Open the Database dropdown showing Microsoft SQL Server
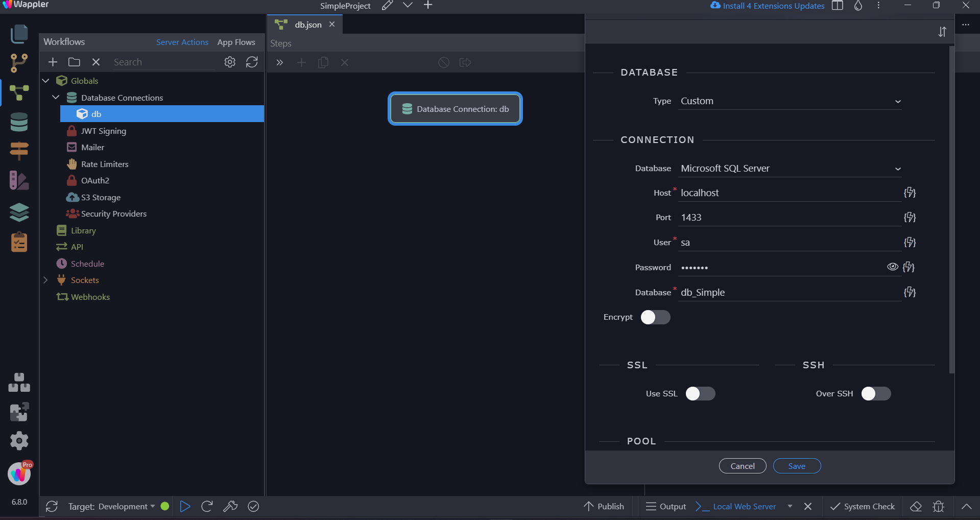The image size is (980, 520). (x=790, y=168)
